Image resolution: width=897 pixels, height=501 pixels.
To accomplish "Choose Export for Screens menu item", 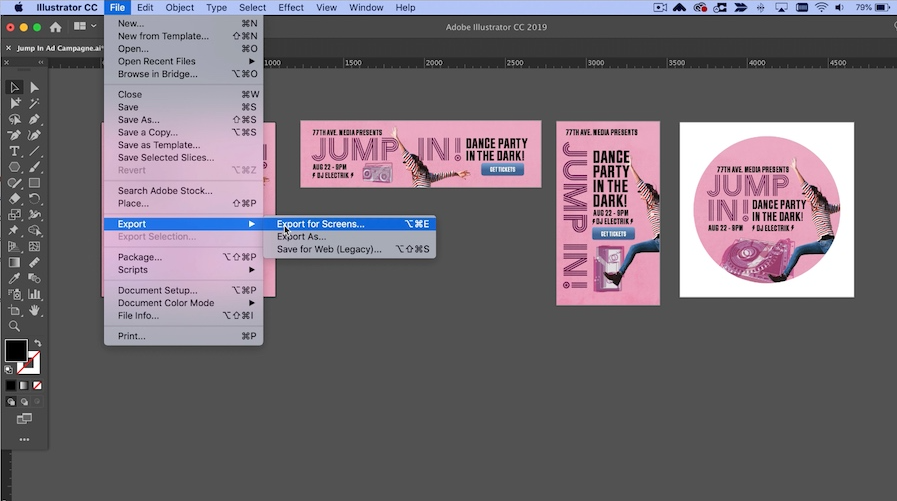I will (x=321, y=224).
